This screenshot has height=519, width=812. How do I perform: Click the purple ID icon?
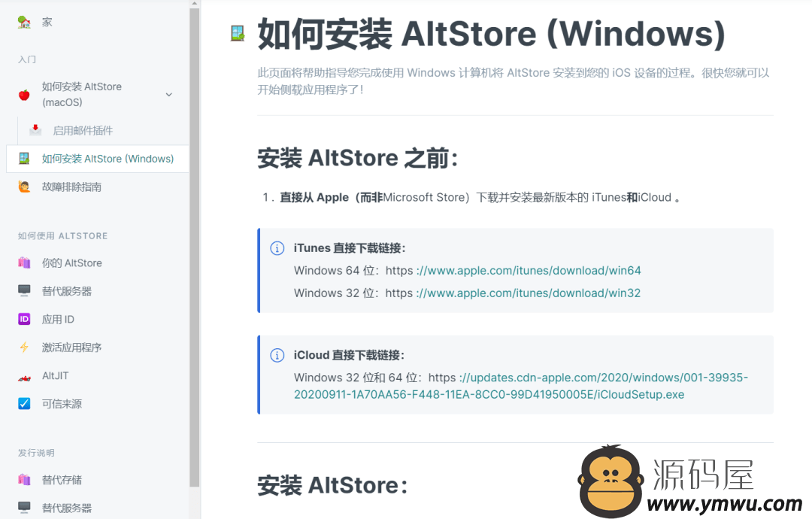tap(24, 319)
